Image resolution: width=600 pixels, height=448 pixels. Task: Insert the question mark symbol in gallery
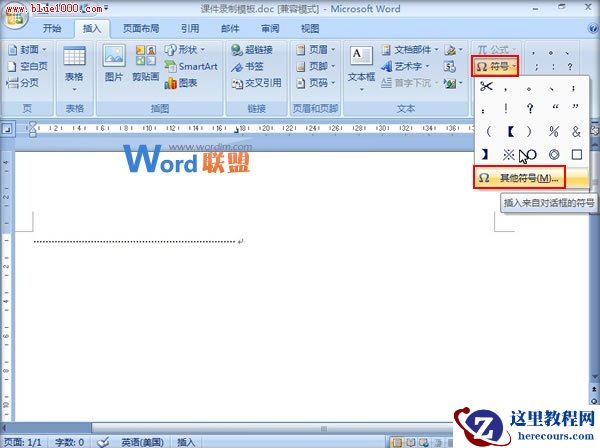click(x=530, y=109)
